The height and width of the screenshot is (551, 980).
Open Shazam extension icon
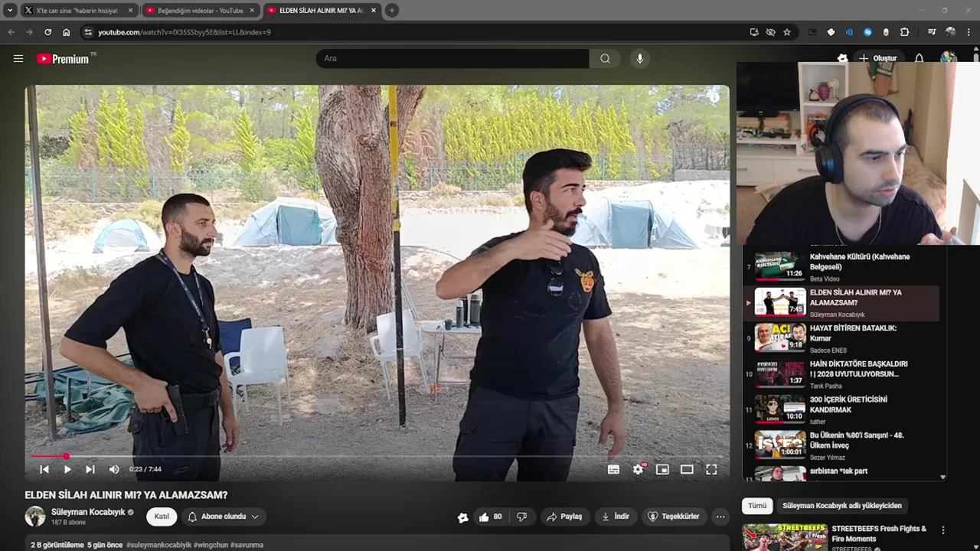click(867, 32)
